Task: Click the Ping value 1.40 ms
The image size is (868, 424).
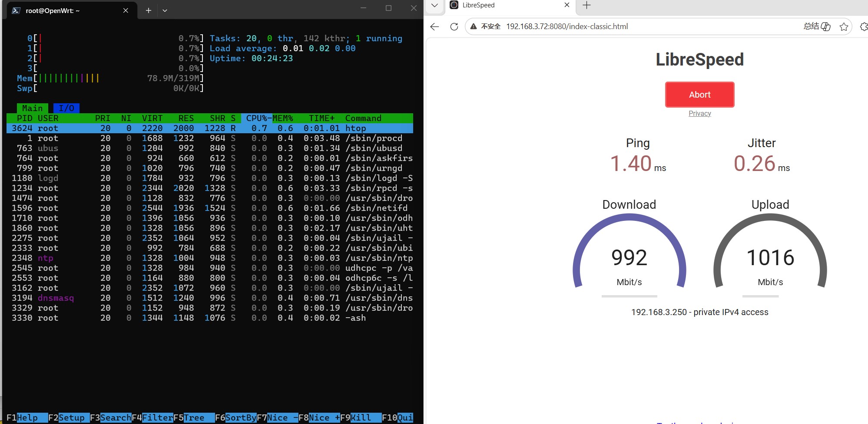Action: (x=638, y=164)
